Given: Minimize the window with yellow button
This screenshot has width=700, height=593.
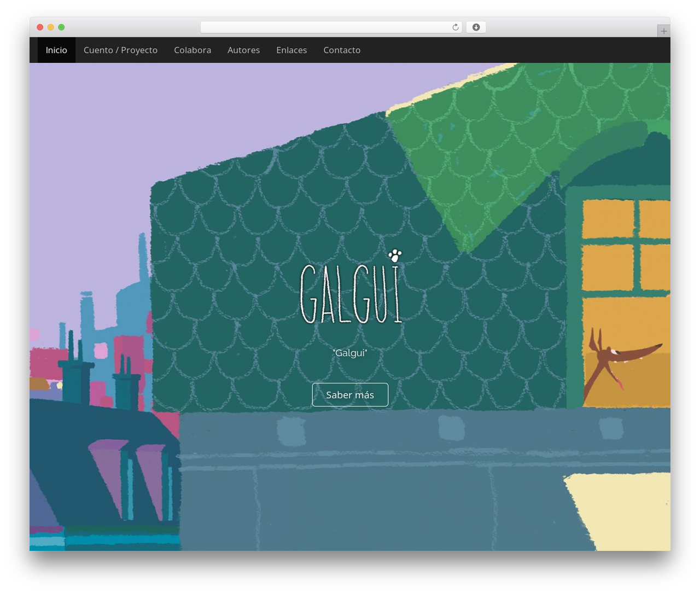Looking at the screenshot, I should 51,27.
